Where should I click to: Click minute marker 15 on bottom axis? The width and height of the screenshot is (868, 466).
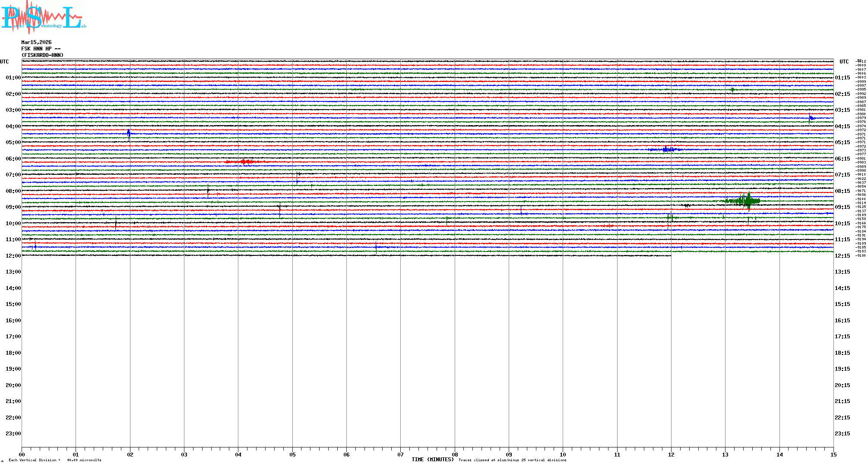833,454
